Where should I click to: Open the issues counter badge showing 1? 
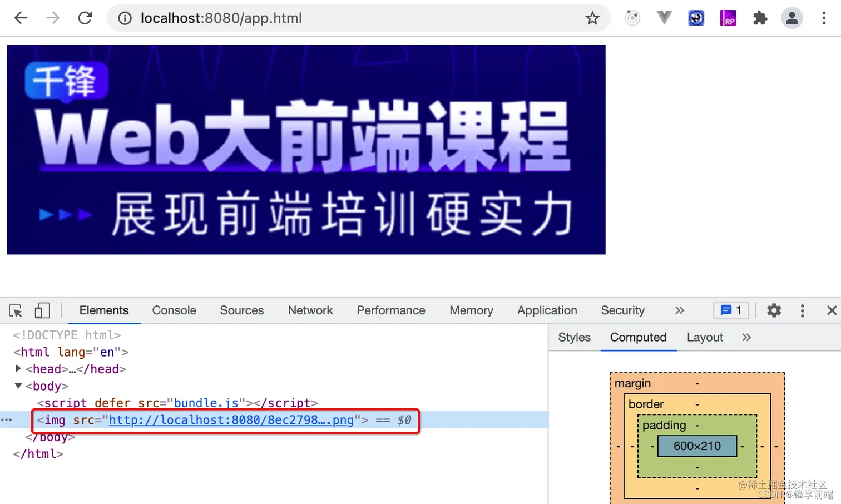pyautogui.click(x=731, y=310)
